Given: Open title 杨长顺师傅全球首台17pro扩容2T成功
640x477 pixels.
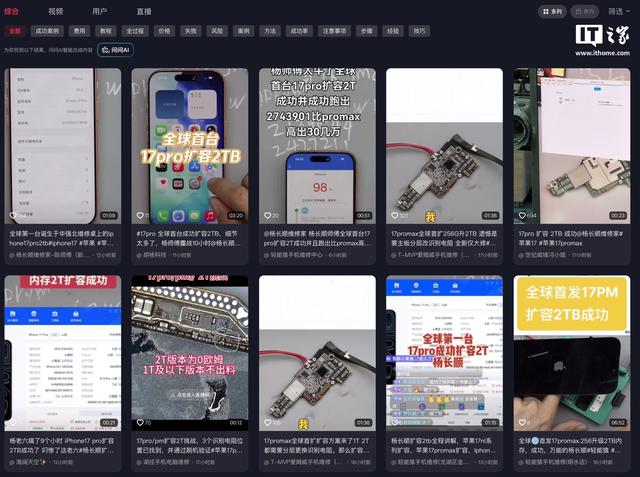Looking at the screenshot, I should (x=317, y=238).
